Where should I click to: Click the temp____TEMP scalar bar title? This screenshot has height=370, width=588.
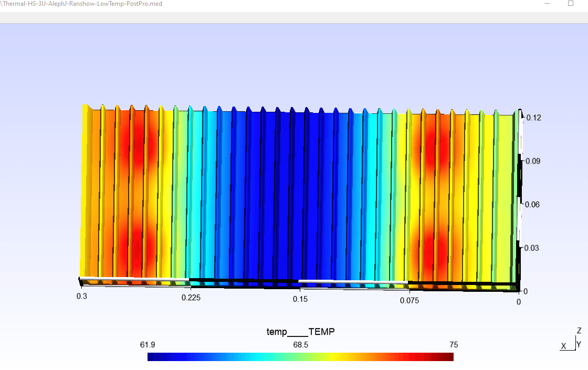[x=300, y=332]
